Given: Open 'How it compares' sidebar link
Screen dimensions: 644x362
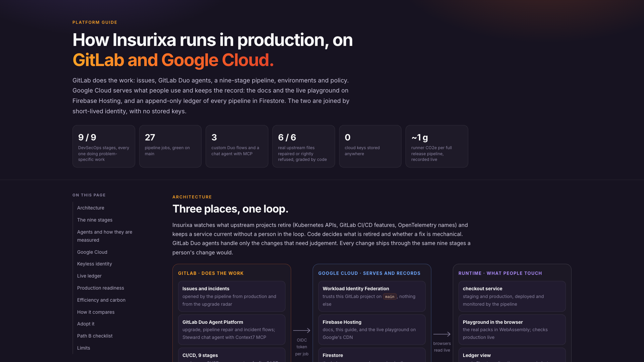Looking at the screenshot, I should tap(96, 312).
